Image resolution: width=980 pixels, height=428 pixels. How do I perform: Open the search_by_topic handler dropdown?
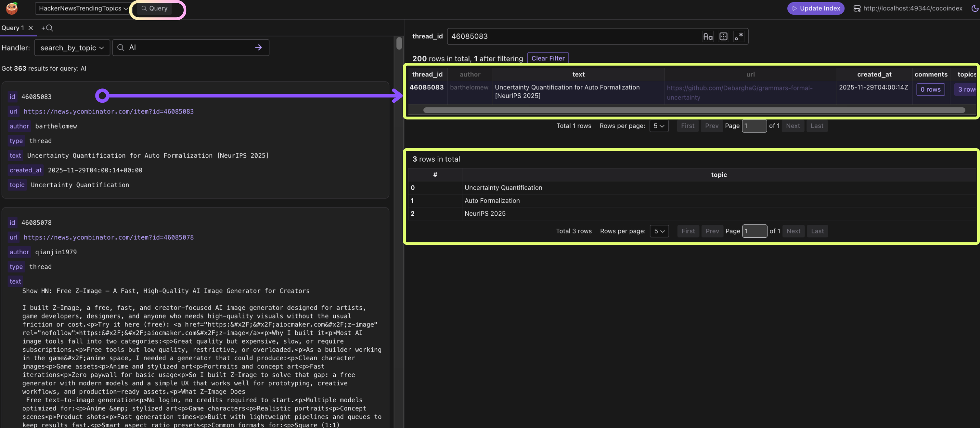pos(72,48)
